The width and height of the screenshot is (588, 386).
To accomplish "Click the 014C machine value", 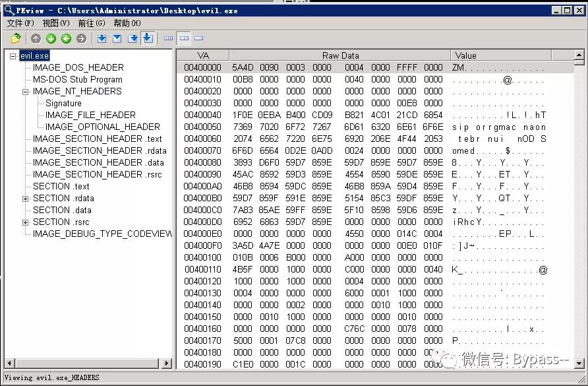I will [407, 234].
